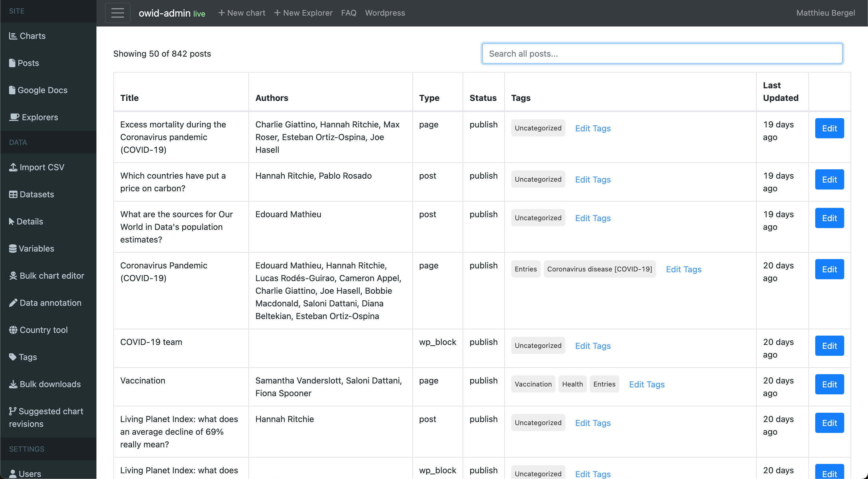Create a new chart via New chart
Viewport: 868px width, 479px height.
tap(241, 13)
